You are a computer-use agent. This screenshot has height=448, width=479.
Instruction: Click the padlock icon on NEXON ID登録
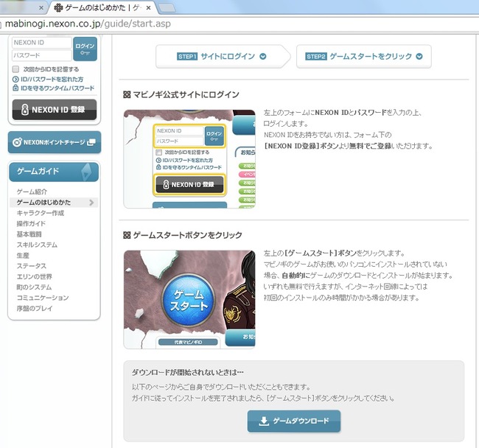point(25,110)
